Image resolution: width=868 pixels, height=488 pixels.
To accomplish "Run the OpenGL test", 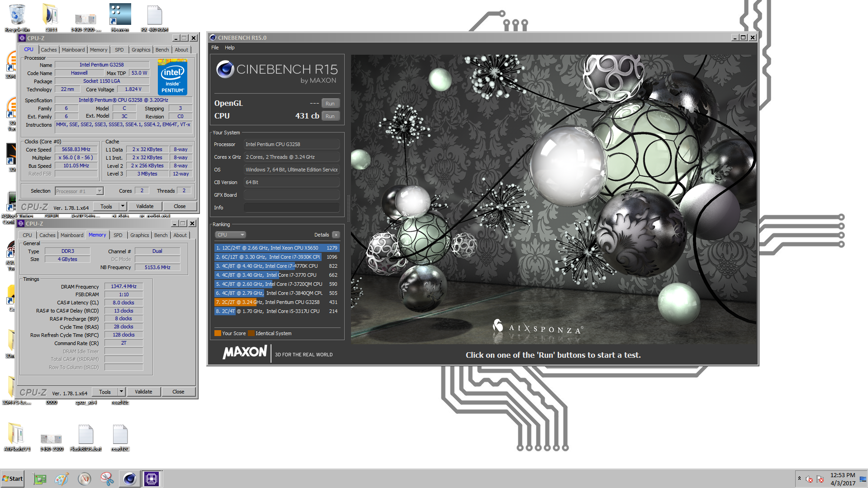I will pos(330,104).
